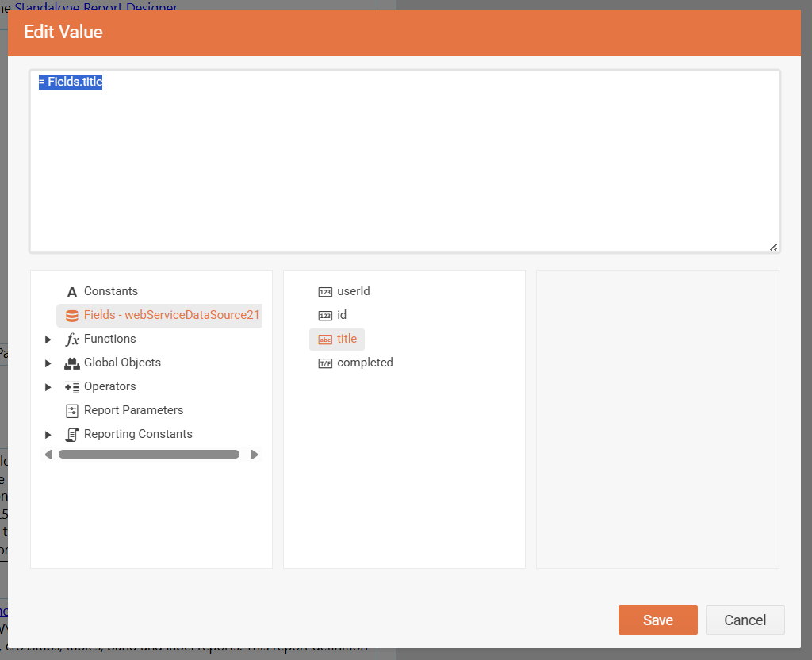
Task: Click the Reporting Constants icon
Action: click(x=71, y=434)
